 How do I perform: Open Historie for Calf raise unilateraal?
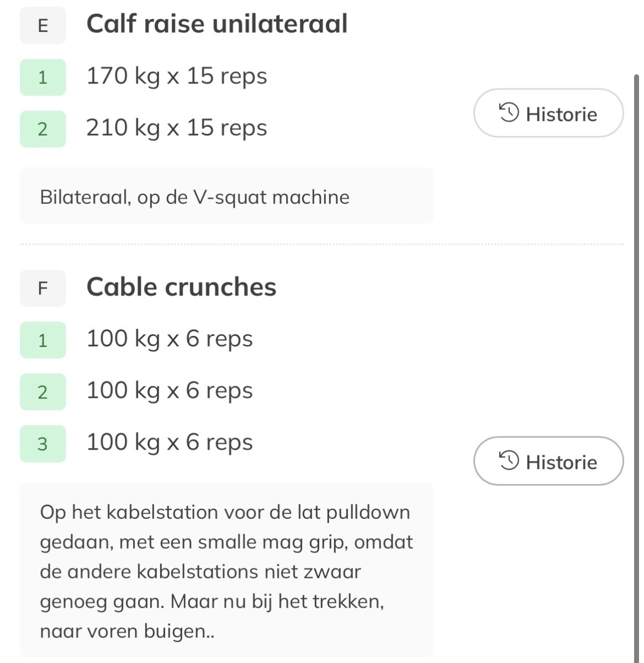pos(548,113)
